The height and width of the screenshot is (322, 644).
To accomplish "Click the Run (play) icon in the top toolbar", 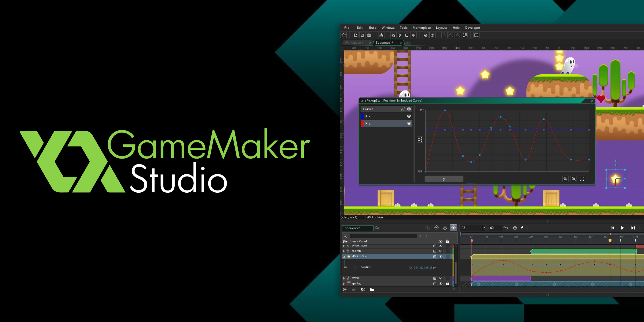I will (x=400, y=35).
